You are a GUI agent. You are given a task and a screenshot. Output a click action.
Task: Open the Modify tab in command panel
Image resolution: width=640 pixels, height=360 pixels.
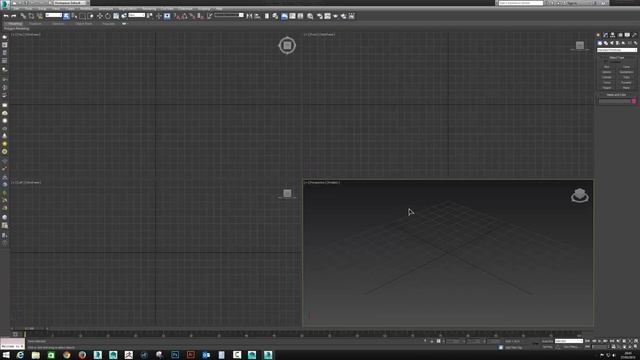[605, 35]
